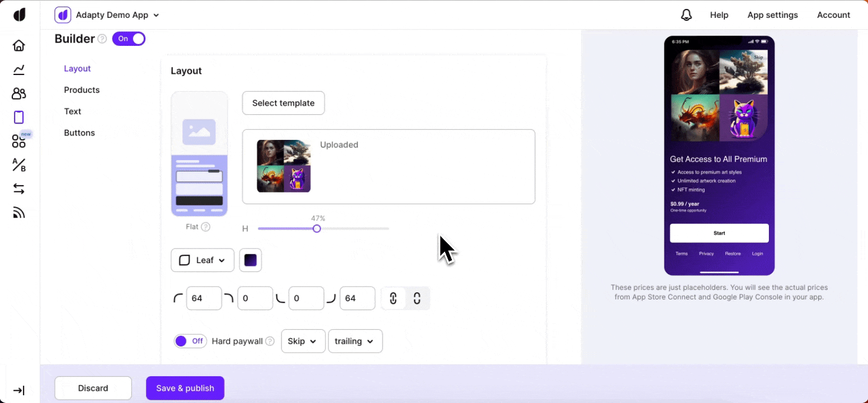Select the unlinked corners option

(417, 298)
